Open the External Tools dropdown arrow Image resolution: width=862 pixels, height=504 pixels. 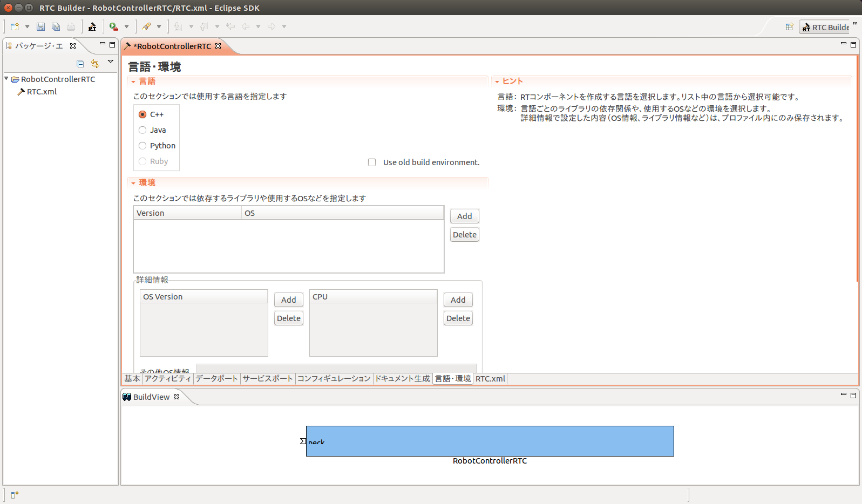[126, 26]
